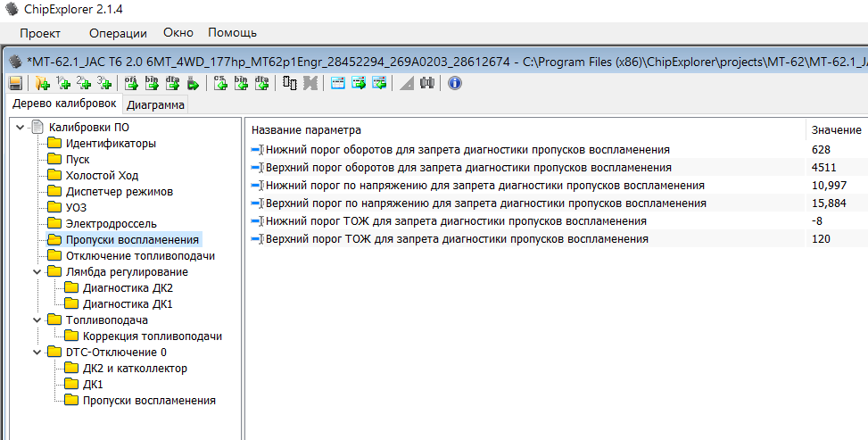The height and width of the screenshot is (440, 868).
Task: Click the compare columns toolbar icon
Action: click(289, 84)
